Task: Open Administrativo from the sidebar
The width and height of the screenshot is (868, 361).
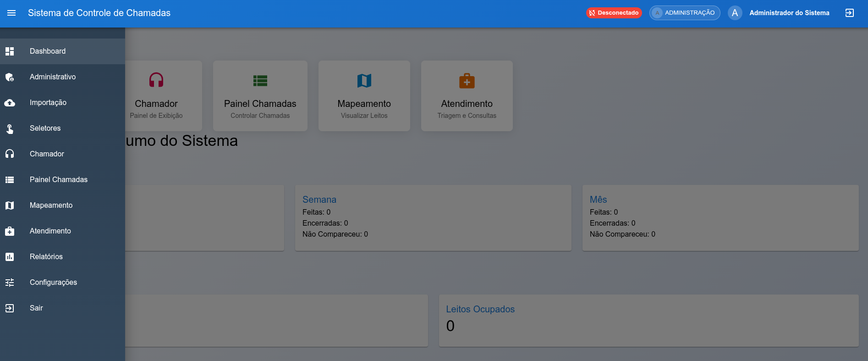Action: click(53, 77)
